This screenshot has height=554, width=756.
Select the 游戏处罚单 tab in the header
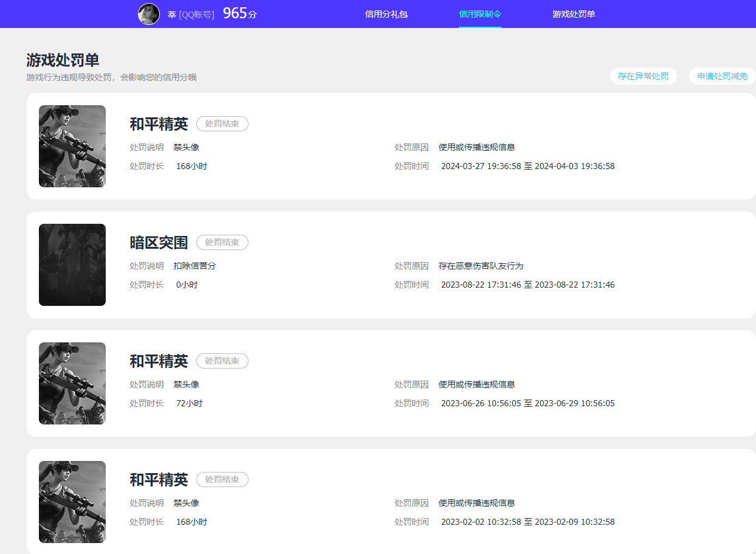click(574, 14)
